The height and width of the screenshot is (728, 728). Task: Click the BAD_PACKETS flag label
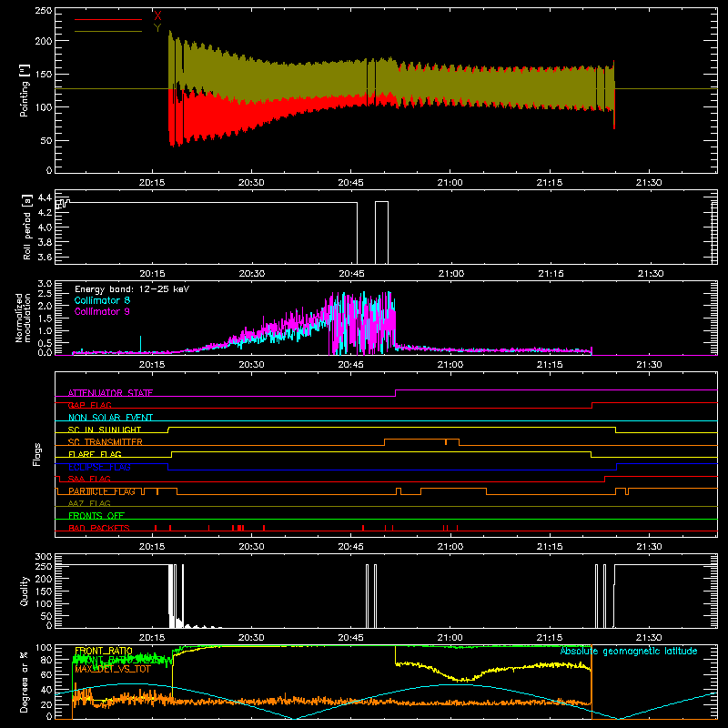99,528
